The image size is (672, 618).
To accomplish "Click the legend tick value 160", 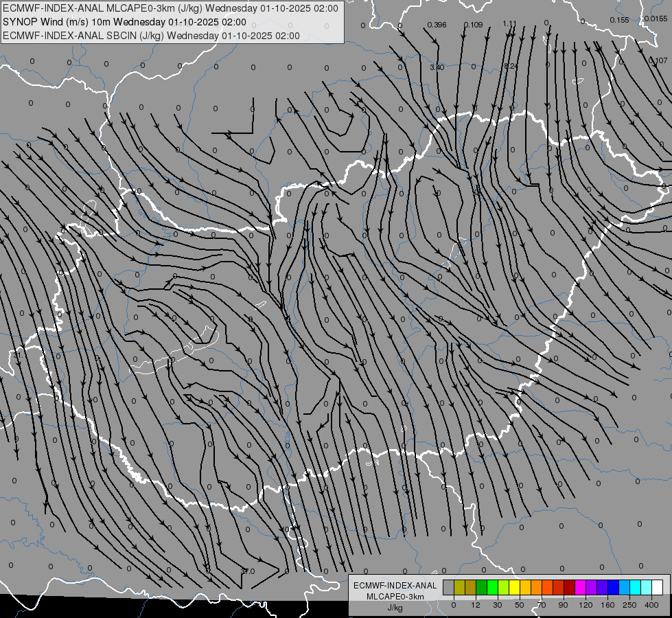I will coord(607,605).
